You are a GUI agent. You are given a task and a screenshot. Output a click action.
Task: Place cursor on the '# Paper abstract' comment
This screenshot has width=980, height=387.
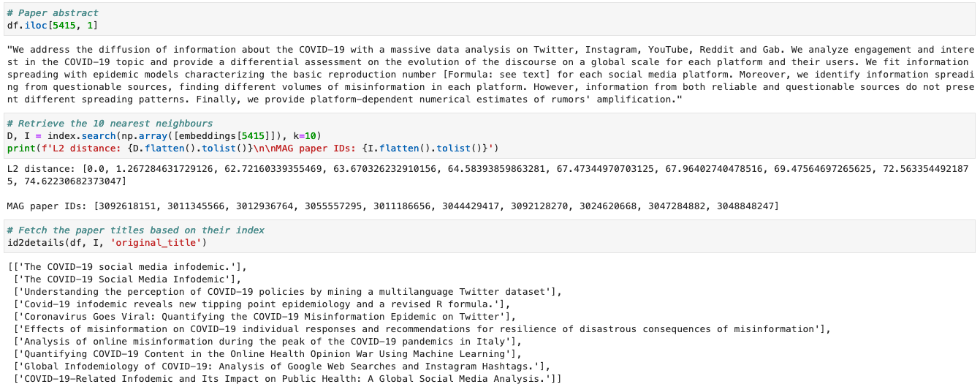coord(53,13)
